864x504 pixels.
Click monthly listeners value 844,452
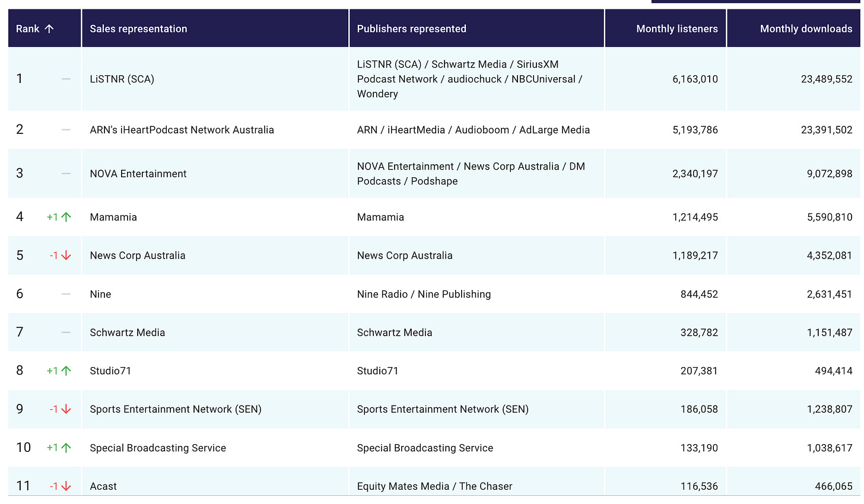[699, 294]
